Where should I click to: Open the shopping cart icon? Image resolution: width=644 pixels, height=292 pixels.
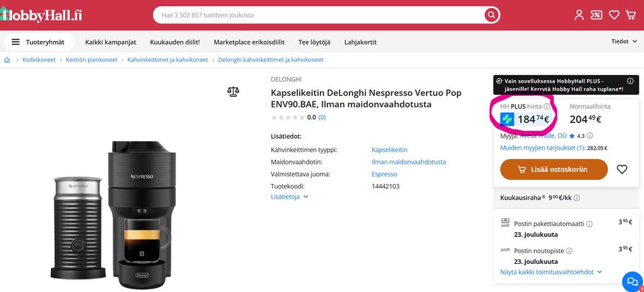[631, 15]
